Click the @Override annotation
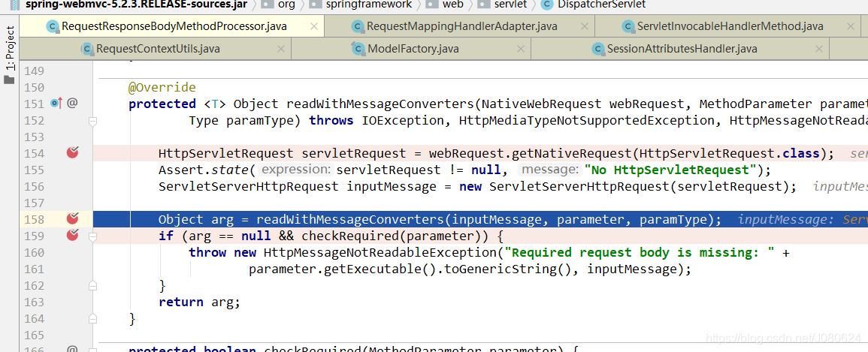The height and width of the screenshot is (352, 868). (162, 87)
